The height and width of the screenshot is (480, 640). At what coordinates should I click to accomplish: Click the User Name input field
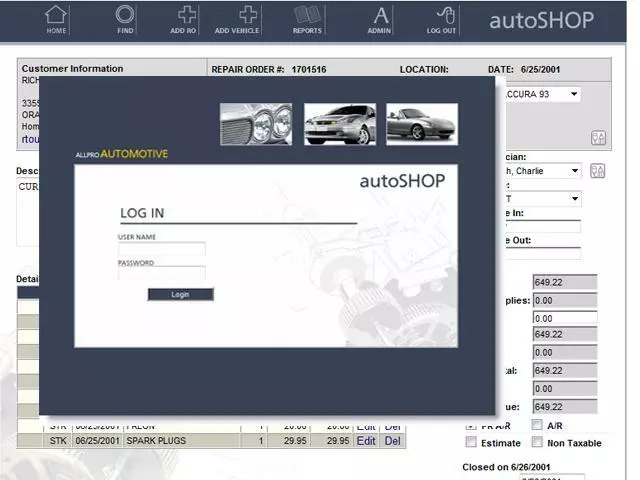point(162,249)
